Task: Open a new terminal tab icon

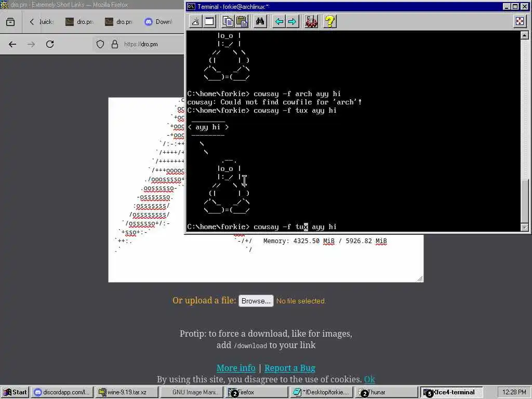Action: (x=196, y=22)
